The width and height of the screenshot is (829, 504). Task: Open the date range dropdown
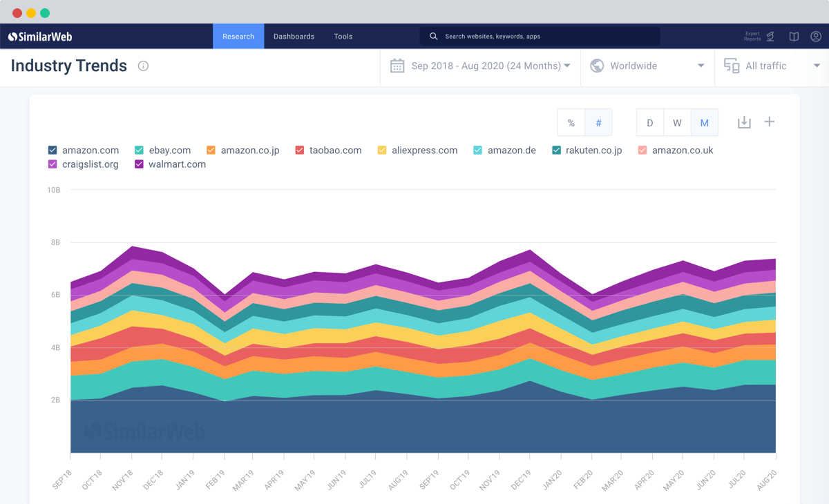tap(481, 66)
